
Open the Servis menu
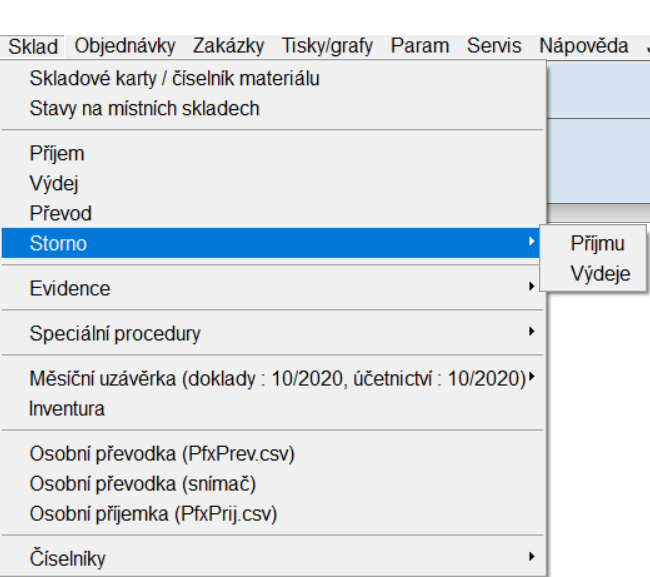pyautogui.click(x=494, y=46)
